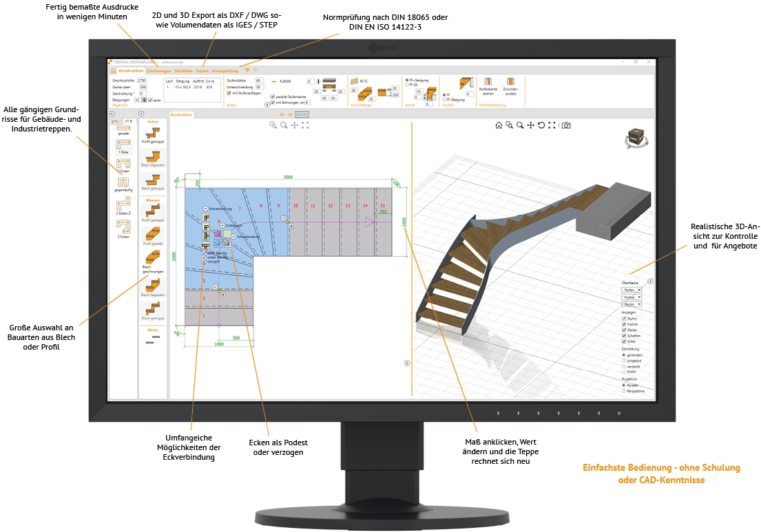Select the 'Perspektive' projection option

(624, 391)
